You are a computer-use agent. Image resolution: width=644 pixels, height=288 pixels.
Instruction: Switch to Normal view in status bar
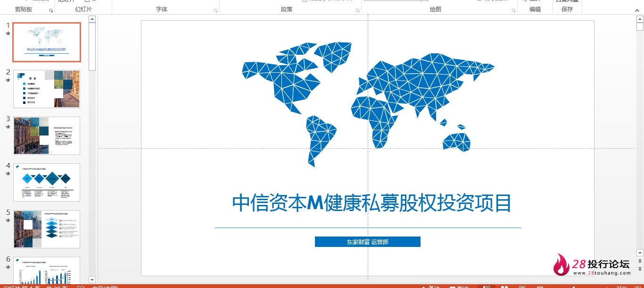pyautogui.click(x=487, y=286)
